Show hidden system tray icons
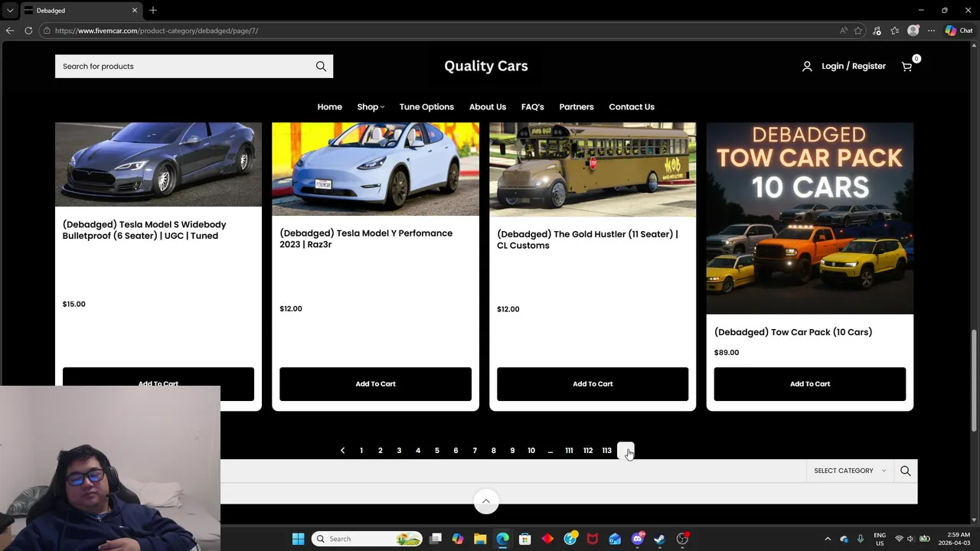The image size is (980, 551). pos(828,539)
